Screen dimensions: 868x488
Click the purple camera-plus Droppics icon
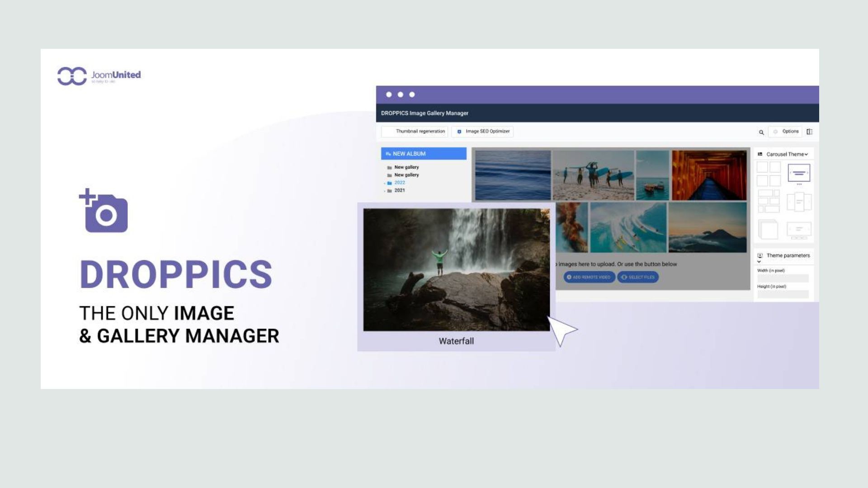[x=104, y=211]
